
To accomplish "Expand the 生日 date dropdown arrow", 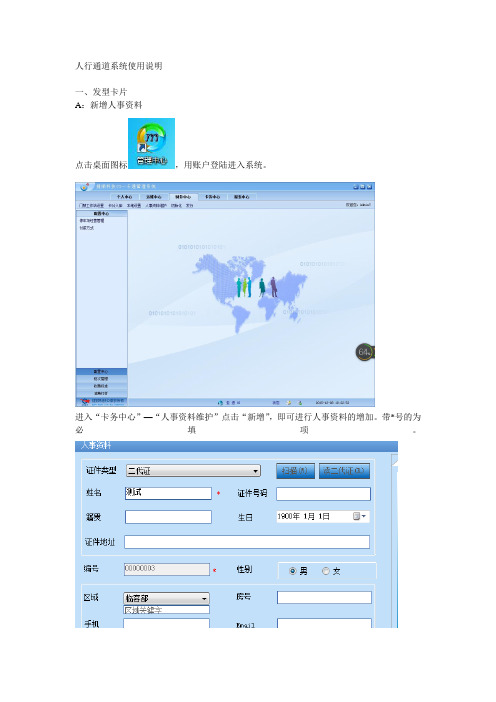I will pos(364,516).
